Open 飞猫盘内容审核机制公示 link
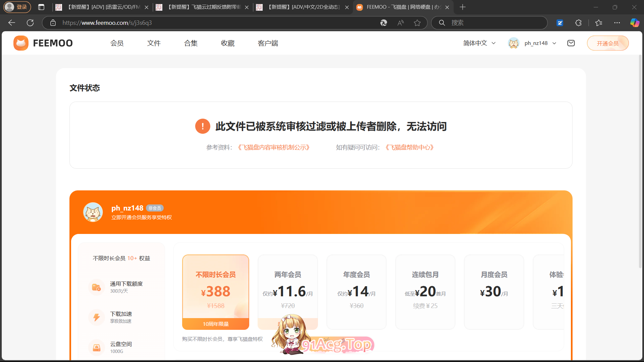 tap(274, 147)
